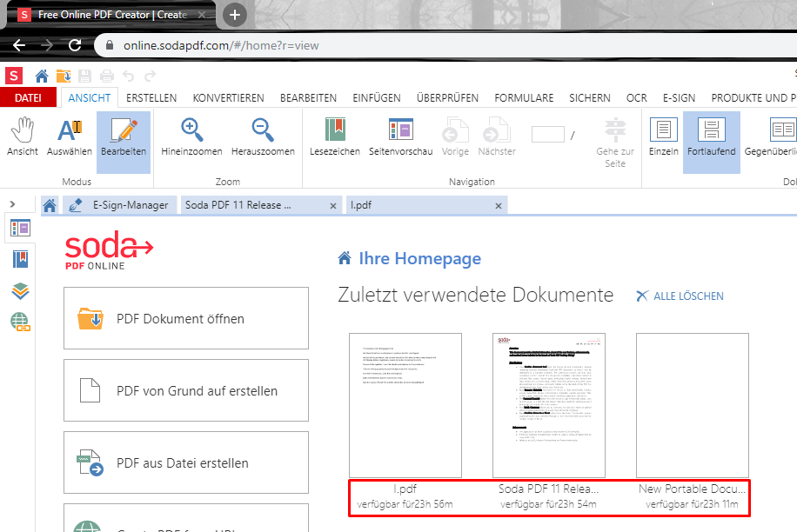Open the home document tab icon
This screenshot has height=532, width=797.
[x=50, y=205]
